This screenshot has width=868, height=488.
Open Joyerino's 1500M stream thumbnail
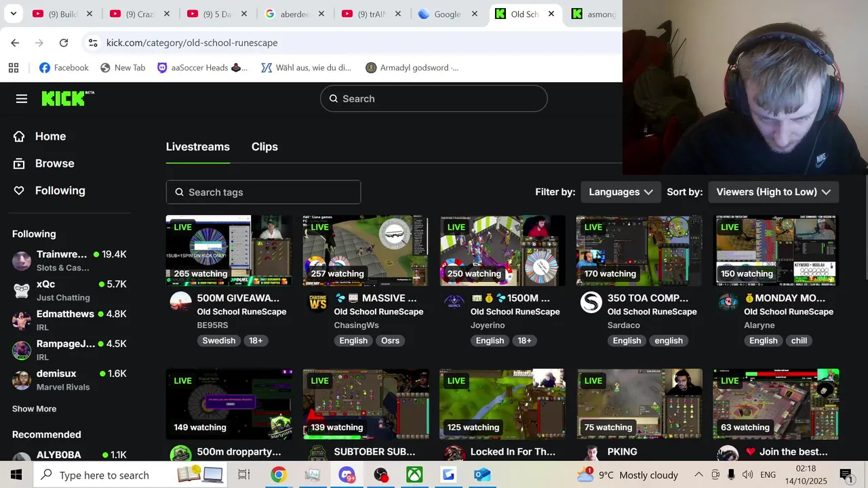pyautogui.click(x=502, y=251)
